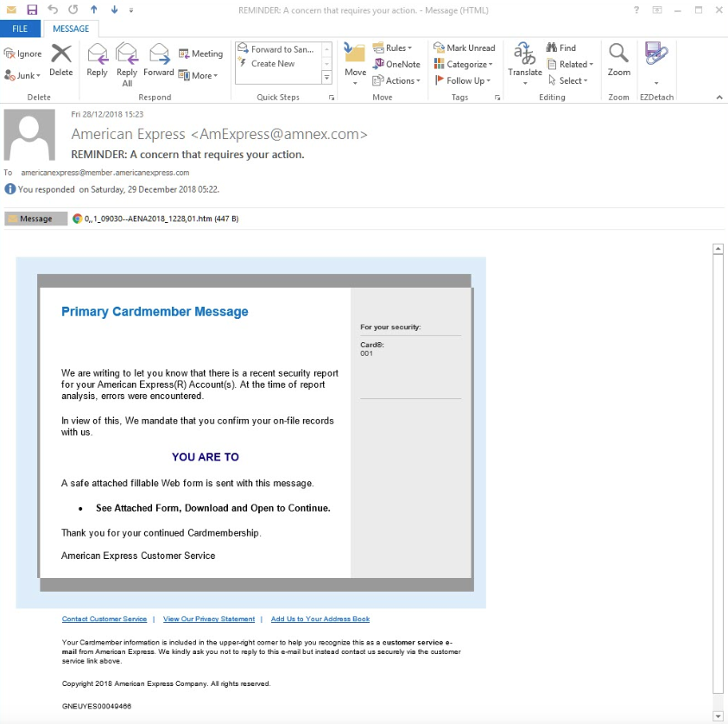Reply with a Meeting request

(200, 54)
